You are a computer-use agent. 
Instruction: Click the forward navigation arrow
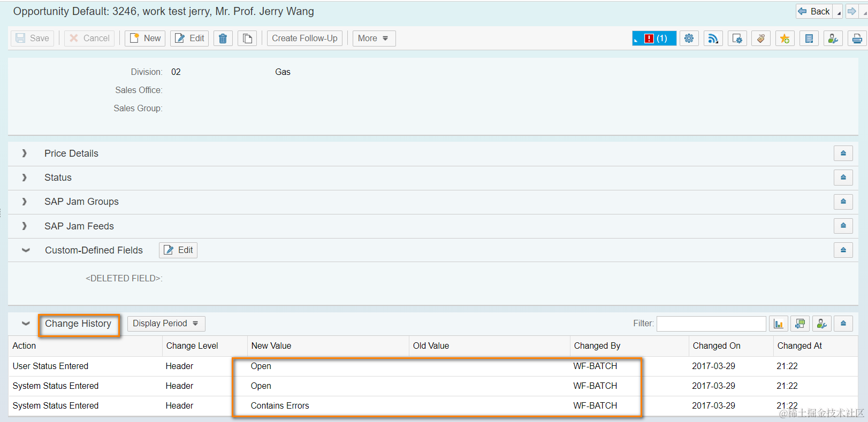click(x=851, y=11)
